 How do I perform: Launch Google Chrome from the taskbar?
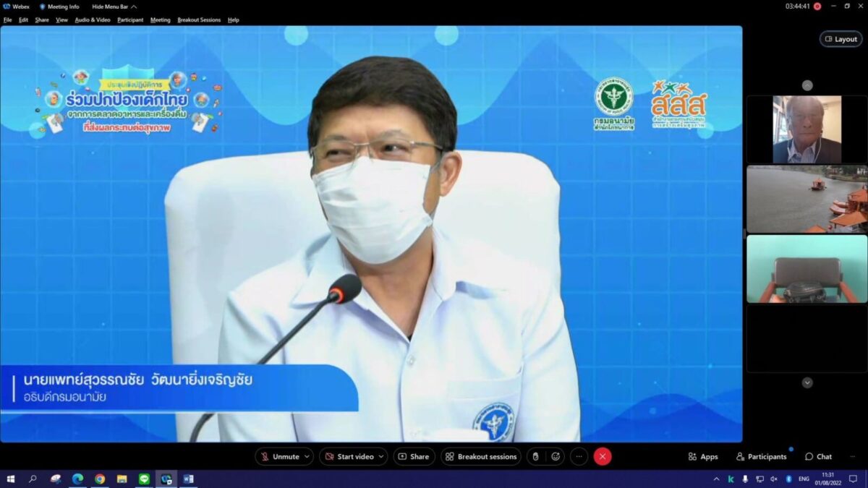pyautogui.click(x=100, y=479)
